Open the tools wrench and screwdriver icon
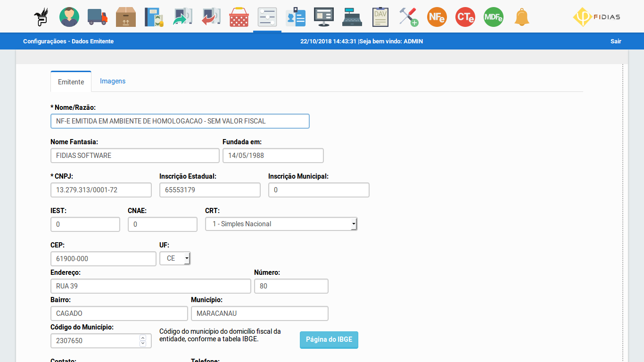 point(408,17)
